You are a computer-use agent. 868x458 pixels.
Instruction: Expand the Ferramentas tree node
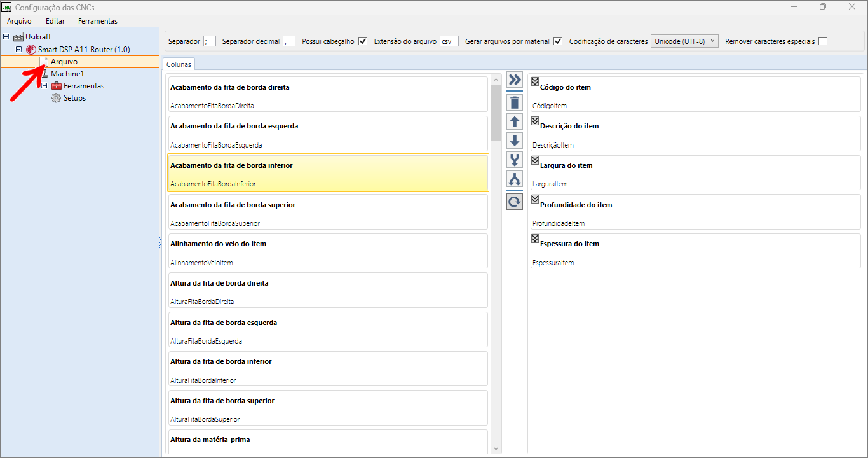pos(44,86)
